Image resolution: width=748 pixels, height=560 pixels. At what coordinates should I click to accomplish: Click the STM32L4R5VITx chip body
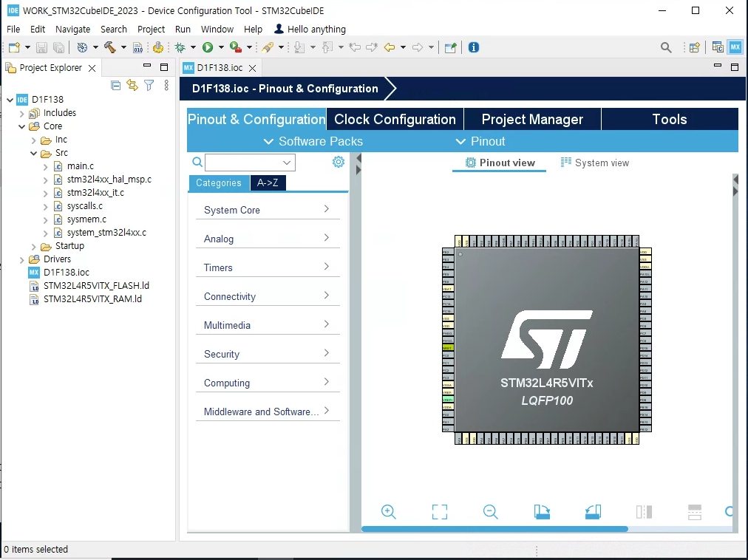(x=547, y=340)
